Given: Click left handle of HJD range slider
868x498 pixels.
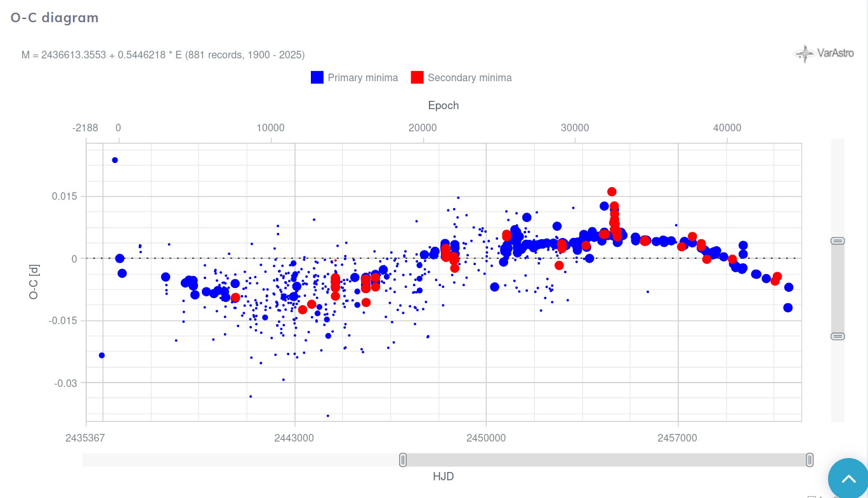Looking at the screenshot, I should 403,460.
